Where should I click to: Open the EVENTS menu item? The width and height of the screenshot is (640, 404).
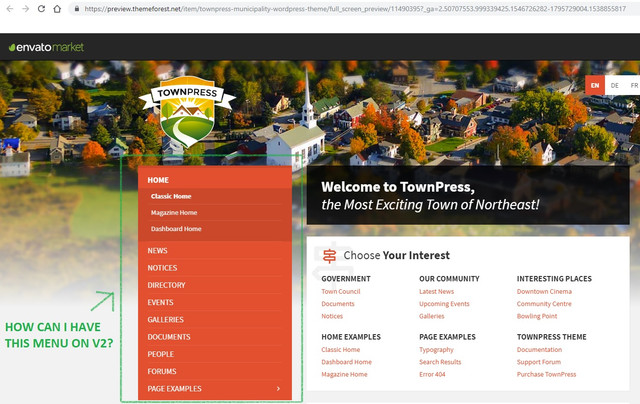160,302
